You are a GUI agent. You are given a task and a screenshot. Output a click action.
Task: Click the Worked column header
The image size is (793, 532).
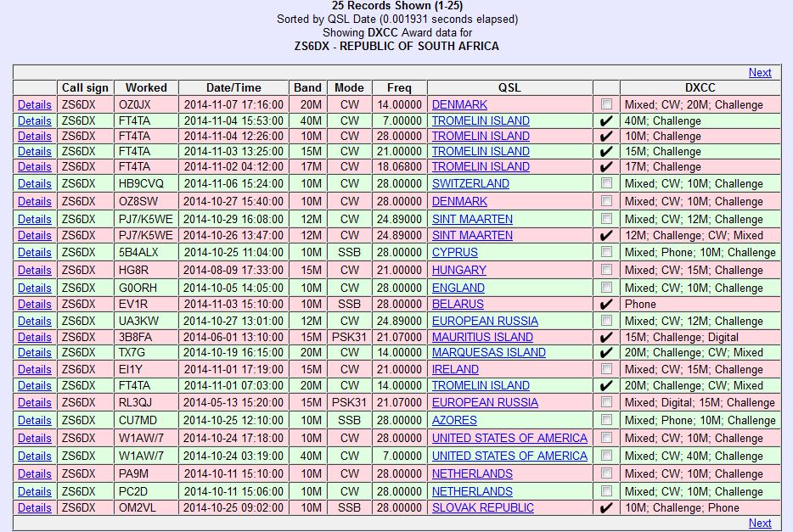[x=146, y=88]
